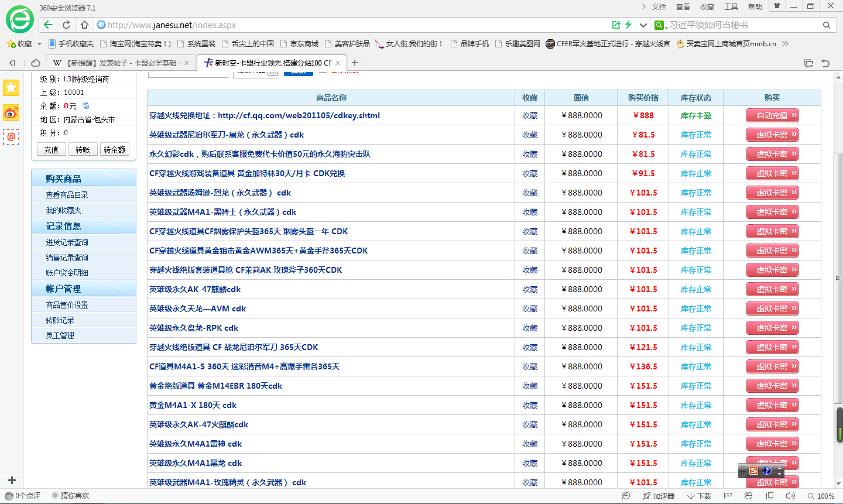This screenshot has height=504, width=843.
Task: Open the 工具 menu
Action: point(731,7)
